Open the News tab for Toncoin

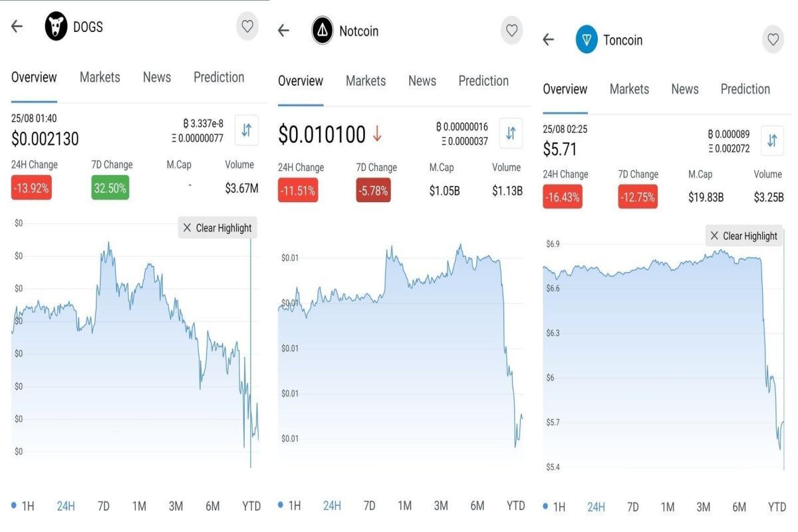(x=684, y=89)
